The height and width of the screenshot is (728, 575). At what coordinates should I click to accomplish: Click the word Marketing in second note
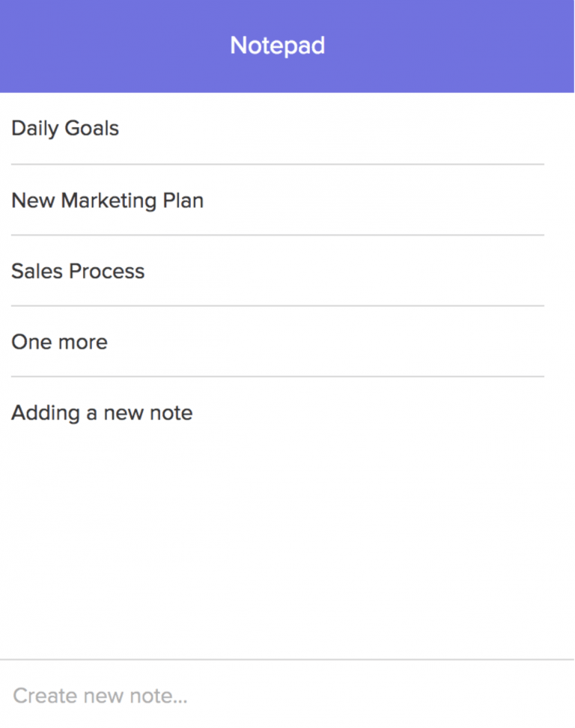tap(109, 201)
